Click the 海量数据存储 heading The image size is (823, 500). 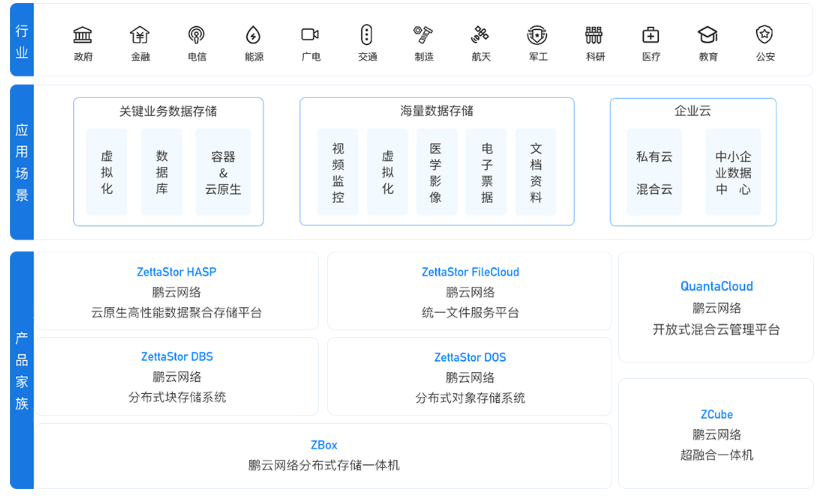tap(437, 111)
